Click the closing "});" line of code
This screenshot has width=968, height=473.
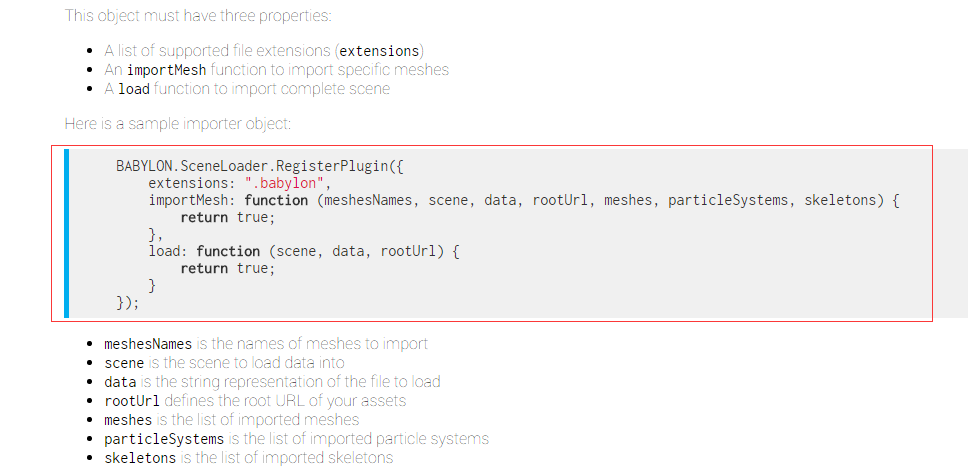(128, 303)
